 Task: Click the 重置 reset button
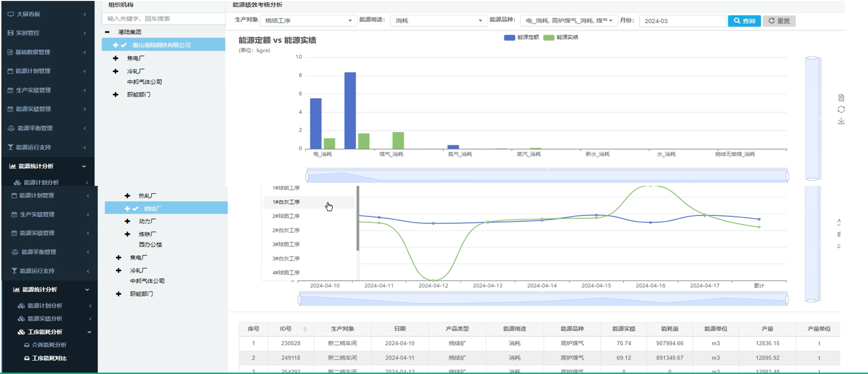[778, 21]
